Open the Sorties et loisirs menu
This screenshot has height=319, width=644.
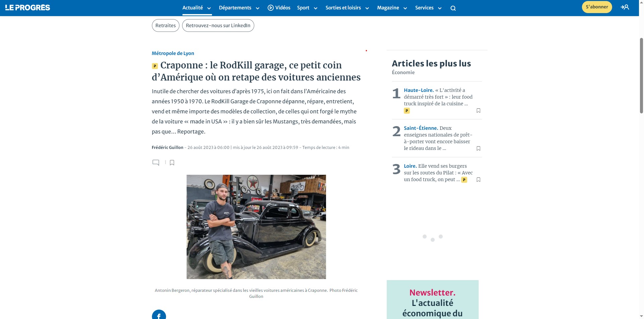tap(343, 8)
